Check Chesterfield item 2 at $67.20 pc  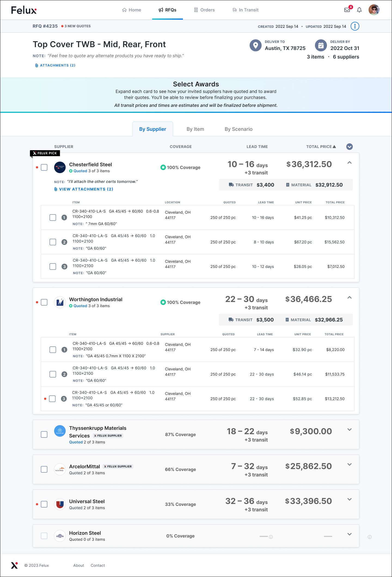53,242
